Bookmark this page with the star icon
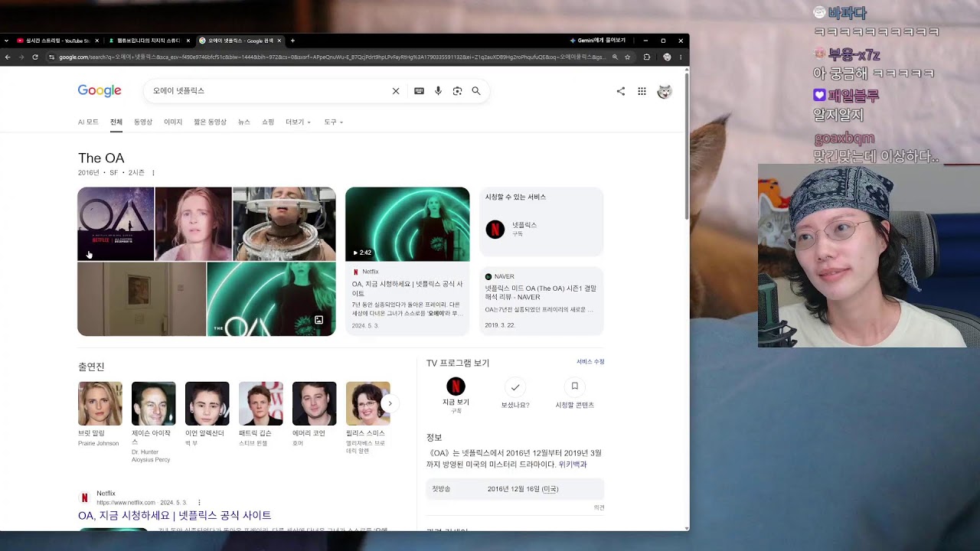Image resolution: width=980 pixels, height=551 pixels. 628,57
